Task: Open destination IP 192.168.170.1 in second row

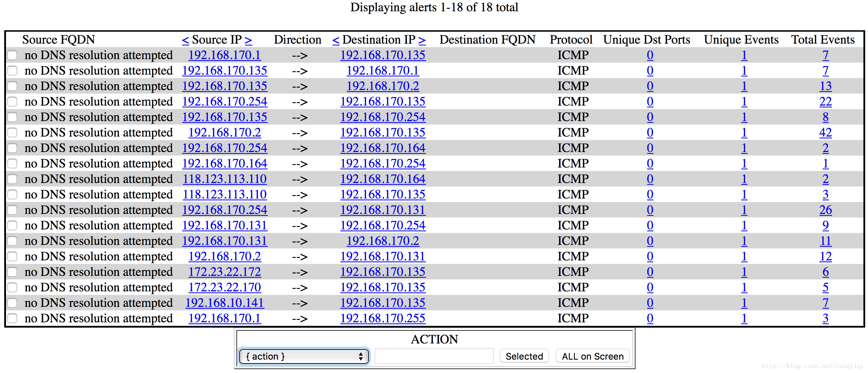Action: [x=383, y=71]
